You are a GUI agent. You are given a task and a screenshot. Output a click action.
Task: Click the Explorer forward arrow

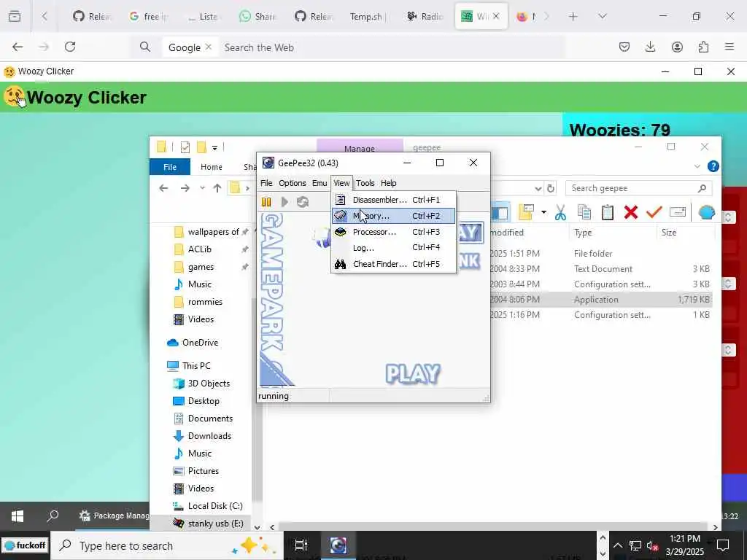click(x=185, y=188)
